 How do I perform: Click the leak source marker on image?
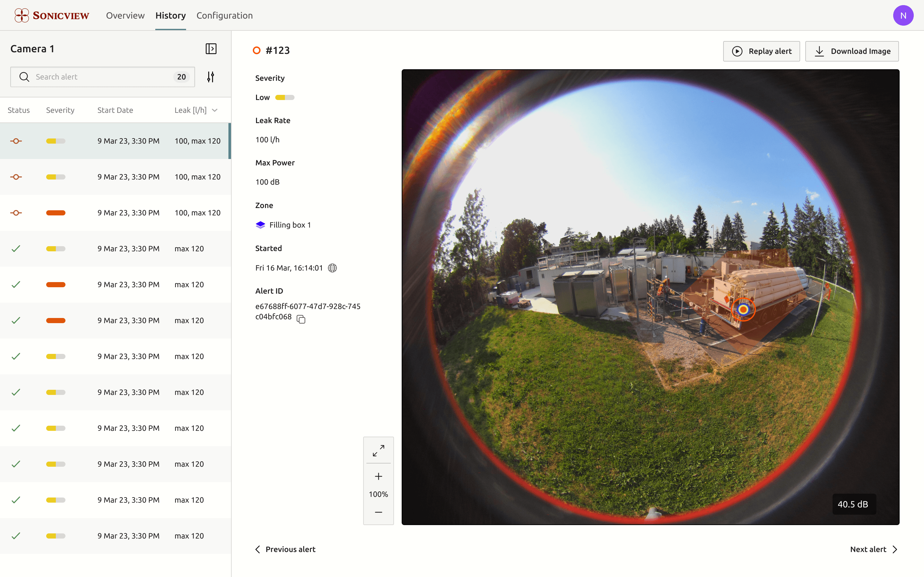743,309
